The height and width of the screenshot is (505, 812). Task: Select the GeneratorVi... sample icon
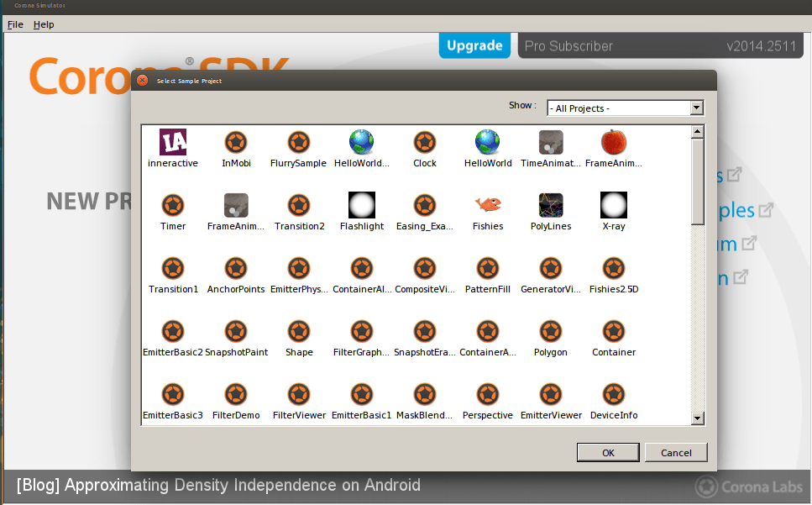[x=551, y=268]
